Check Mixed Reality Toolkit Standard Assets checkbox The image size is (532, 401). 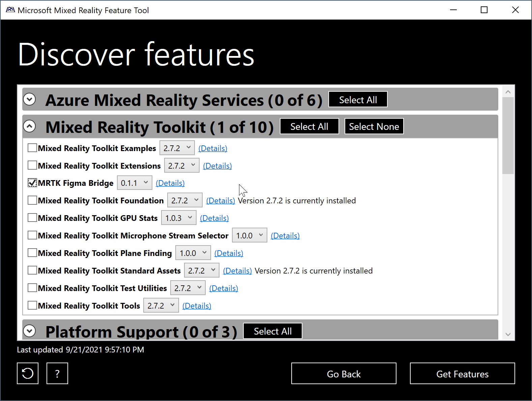[32, 270]
